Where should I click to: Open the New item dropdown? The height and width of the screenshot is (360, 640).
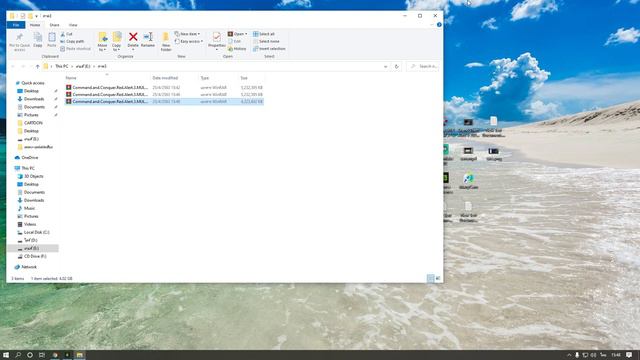(188, 34)
